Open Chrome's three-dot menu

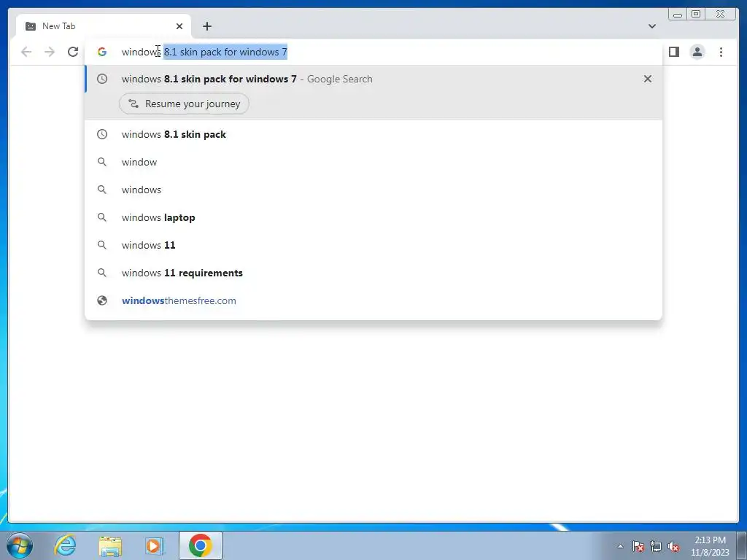[721, 52]
